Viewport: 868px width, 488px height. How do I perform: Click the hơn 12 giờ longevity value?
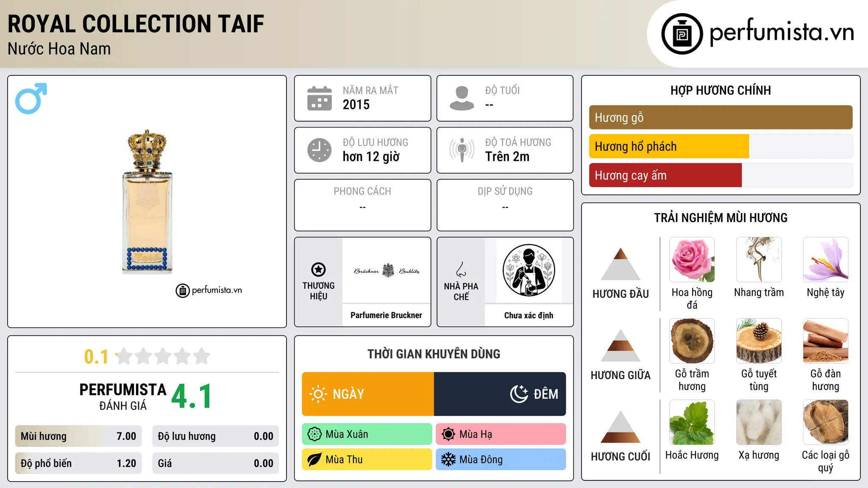click(371, 157)
